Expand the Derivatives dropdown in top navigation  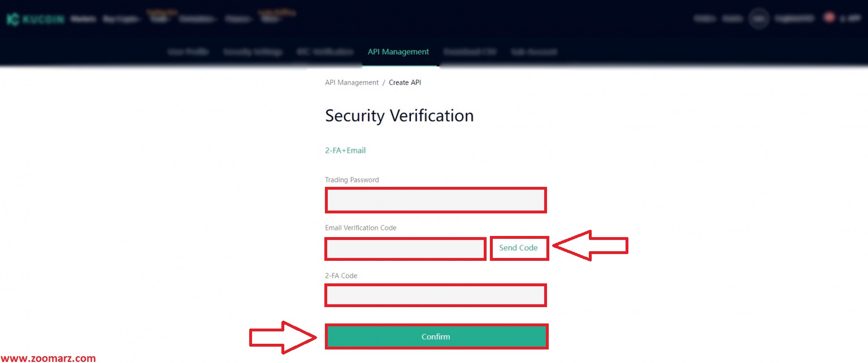pos(198,19)
